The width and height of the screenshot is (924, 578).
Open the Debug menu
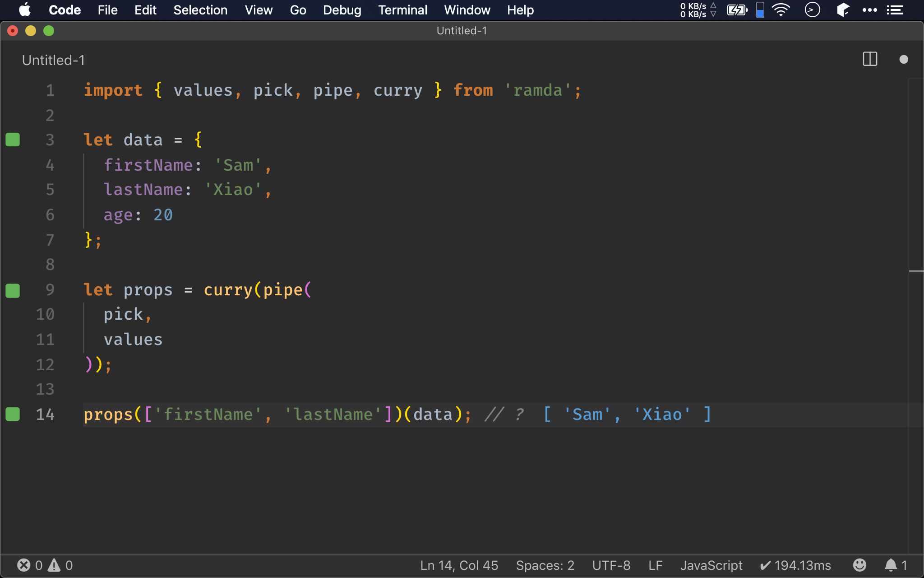342,10
